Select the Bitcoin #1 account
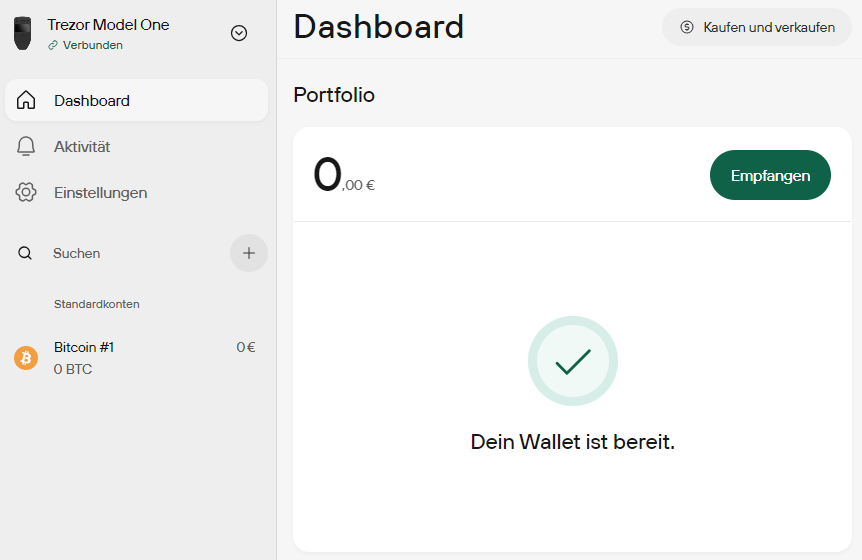The height and width of the screenshot is (560, 862). click(x=136, y=358)
